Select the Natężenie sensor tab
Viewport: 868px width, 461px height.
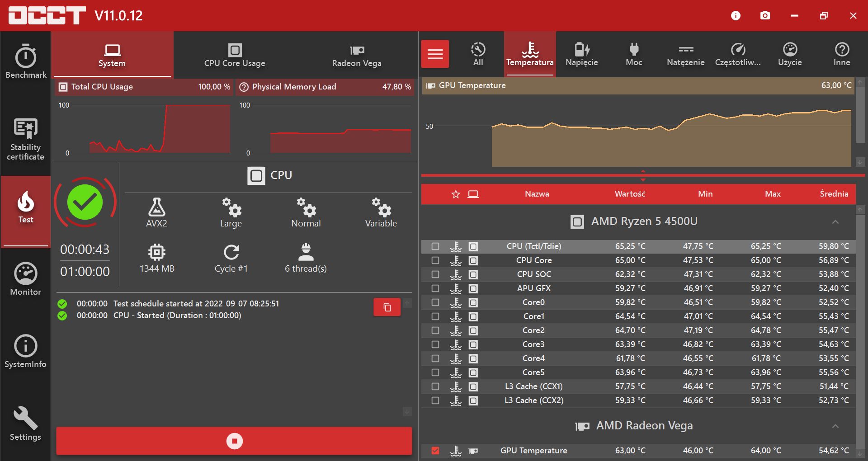(x=686, y=54)
